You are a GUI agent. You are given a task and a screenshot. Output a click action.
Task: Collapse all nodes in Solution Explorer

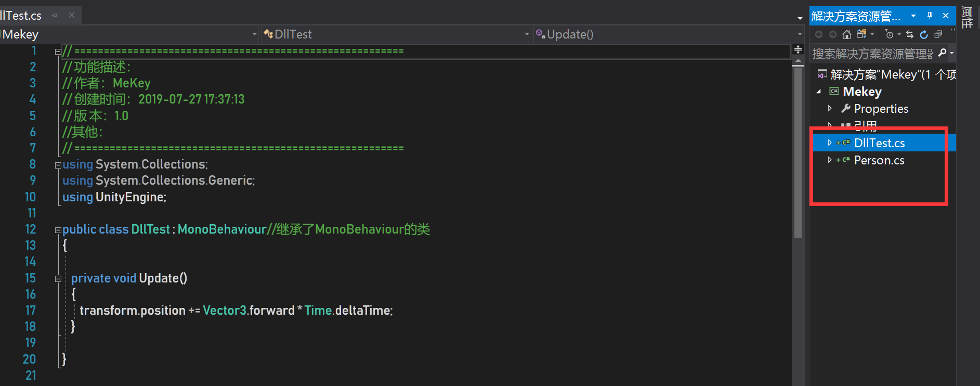(x=938, y=34)
